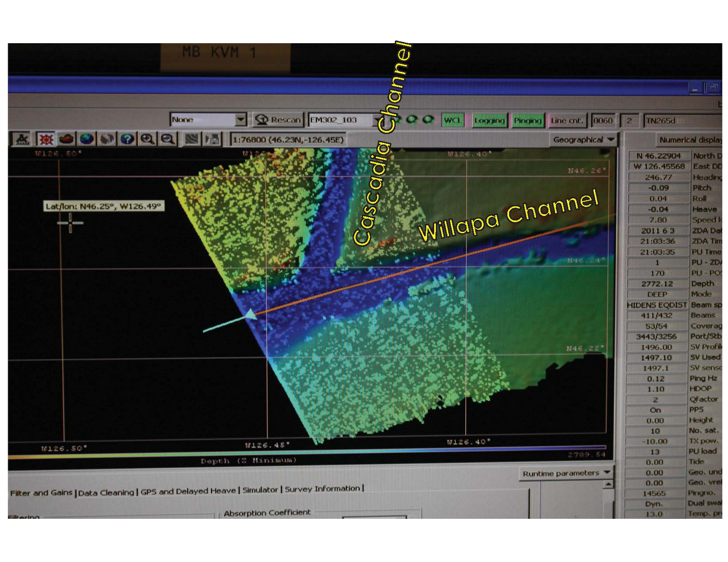Click the ZDA time value 21:03:36
This screenshot has width=728, height=562.
[658, 241]
